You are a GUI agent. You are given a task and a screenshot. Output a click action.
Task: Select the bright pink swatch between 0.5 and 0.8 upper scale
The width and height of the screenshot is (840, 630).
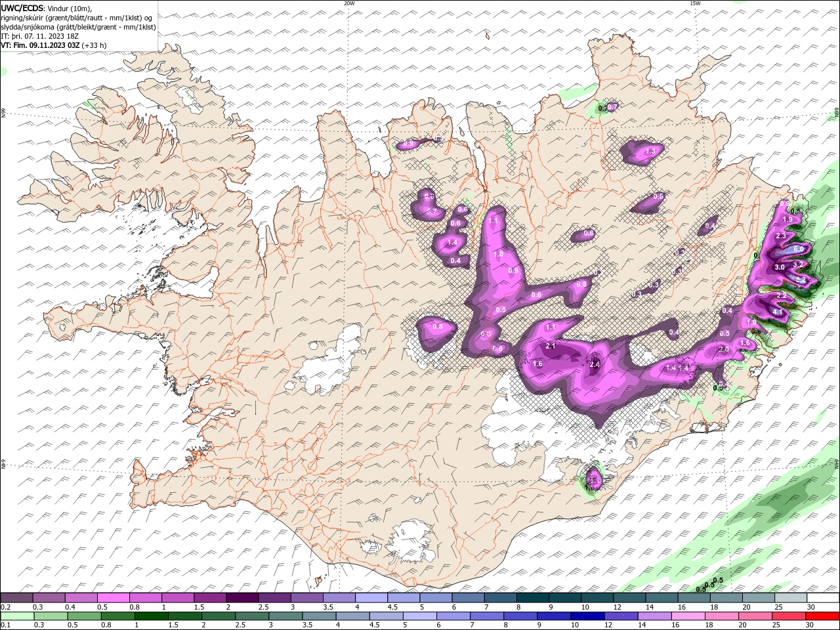pos(113,598)
